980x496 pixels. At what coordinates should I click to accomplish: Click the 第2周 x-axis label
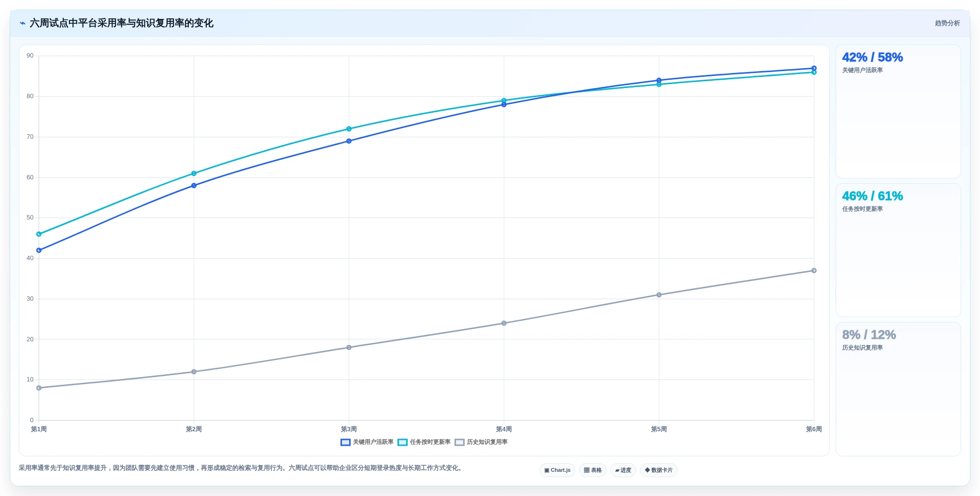pos(194,429)
